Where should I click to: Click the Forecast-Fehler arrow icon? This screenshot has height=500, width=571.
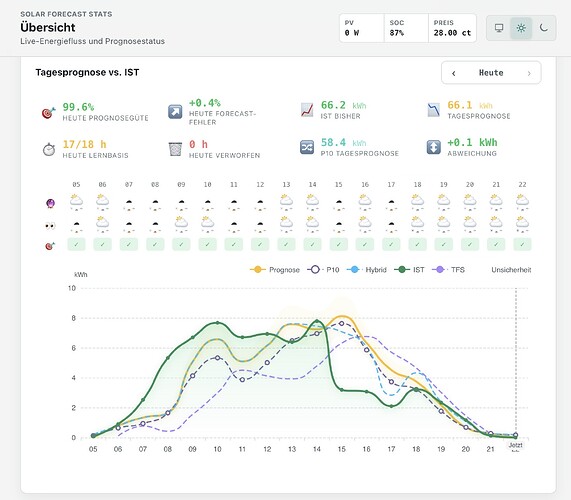(x=175, y=112)
